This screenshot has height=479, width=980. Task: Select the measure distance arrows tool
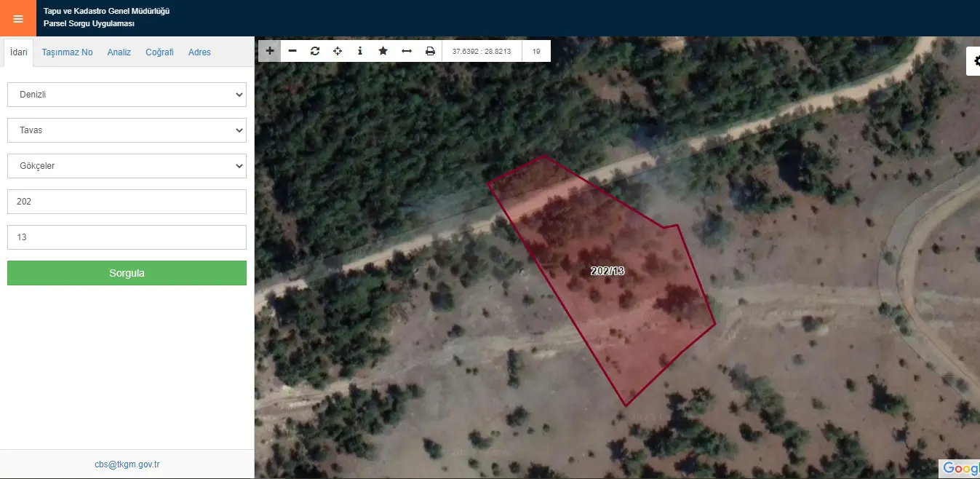click(x=407, y=51)
